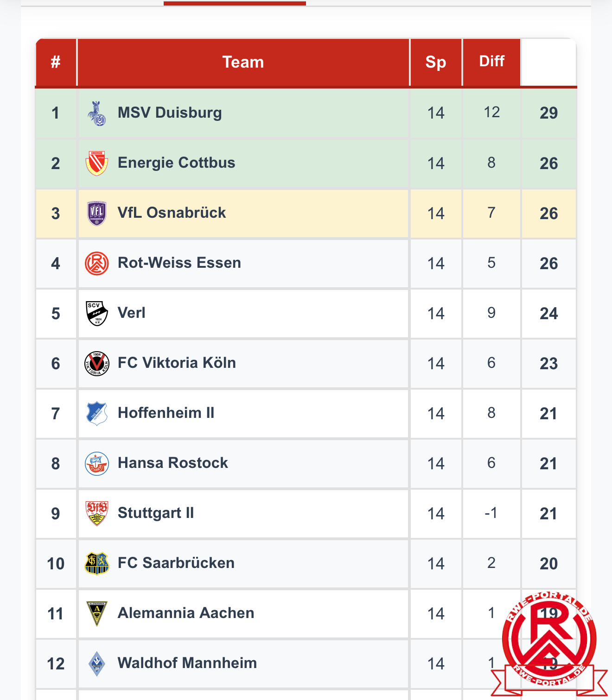Sort by Sp games played header

coord(436,62)
